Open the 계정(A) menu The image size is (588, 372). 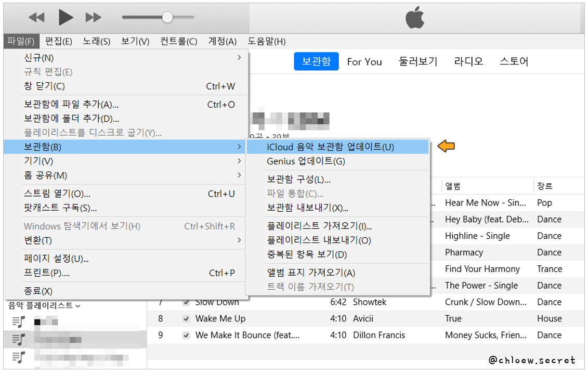[223, 41]
